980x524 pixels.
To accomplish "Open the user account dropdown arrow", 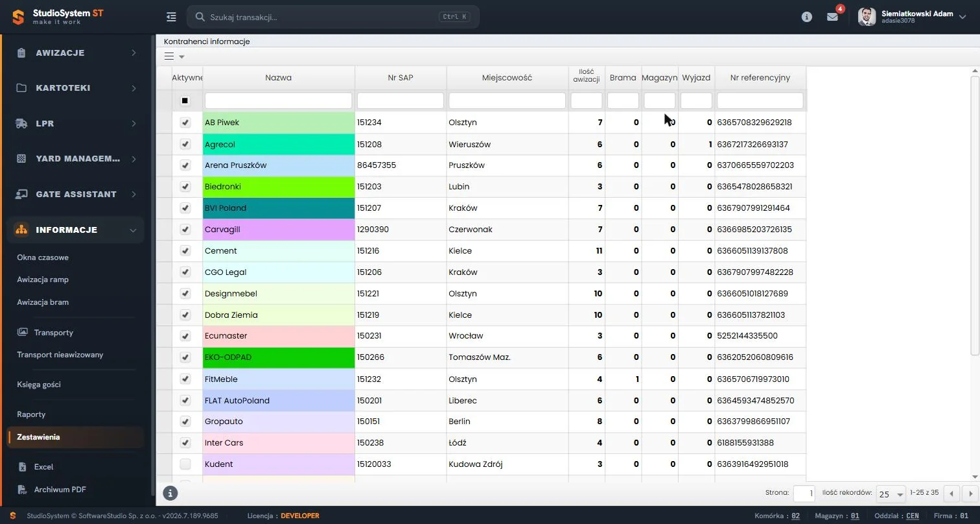I will click(x=963, y=16).
